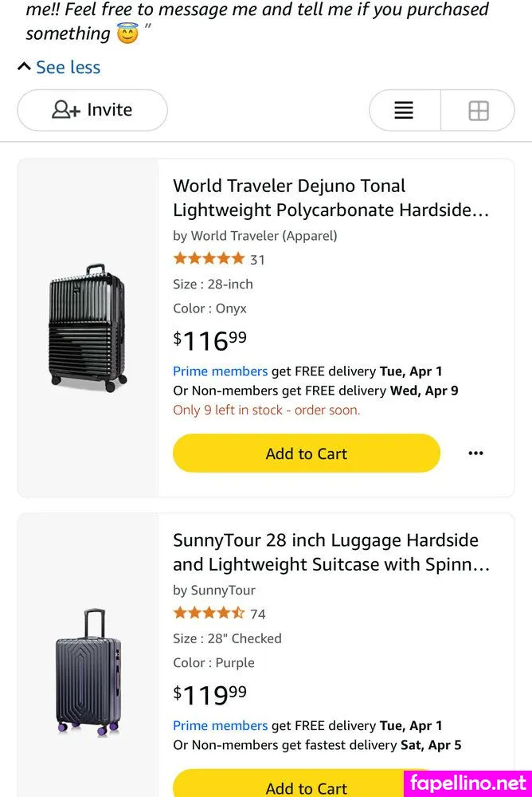
Task: Add World Traveler luggage to cart
Action: click(x=306, y=453)
